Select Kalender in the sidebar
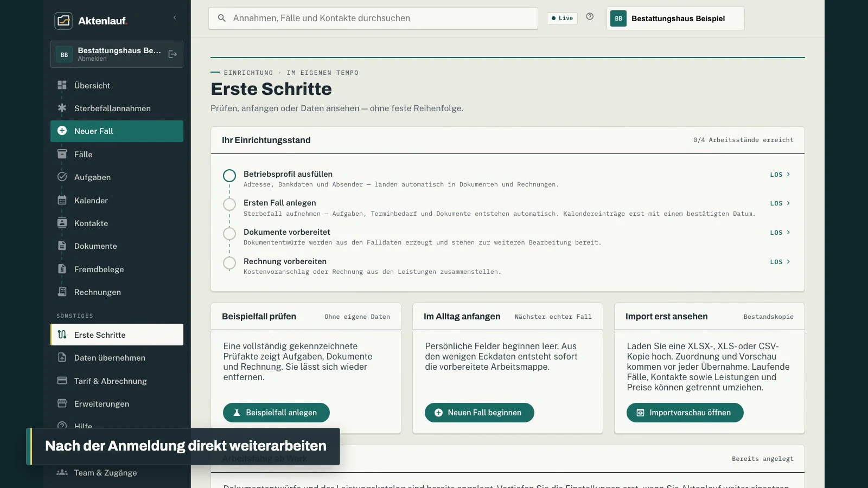The width and height of the screenshot is (868, 488). click(x=117, y=200)
